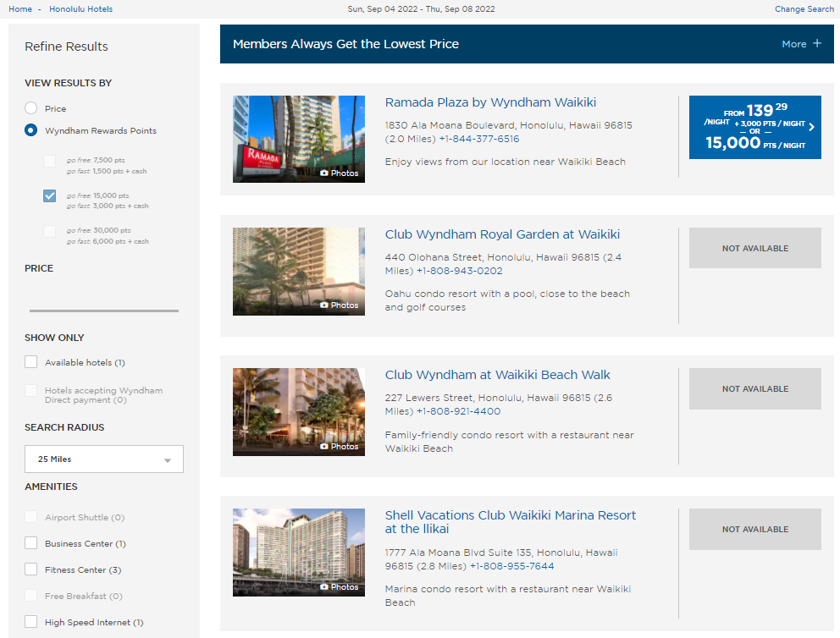The image size is (840, 638).
Task: Open Club Wyndham Royal Garden at Waikiki
Action: click(x=502, y=234)
